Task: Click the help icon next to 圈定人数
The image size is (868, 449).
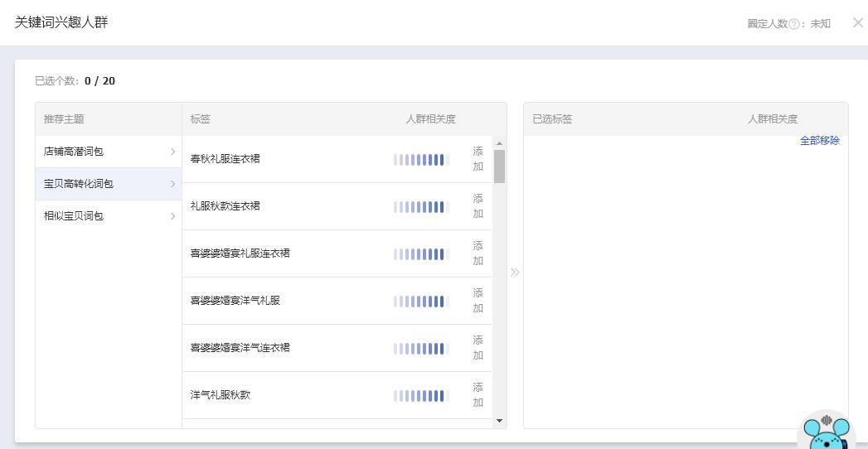Action: [794, 24]
